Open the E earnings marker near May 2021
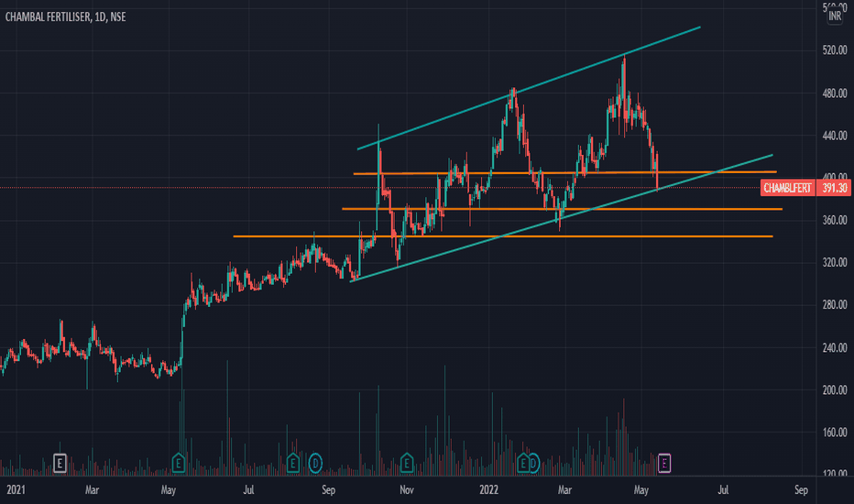This screenshot has width=854, height=504. (x=178, y=464)
